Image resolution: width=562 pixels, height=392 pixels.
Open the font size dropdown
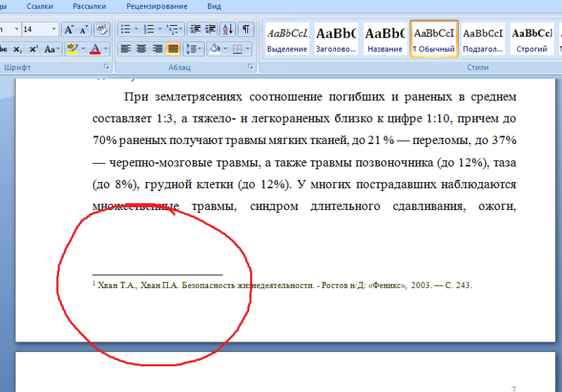(54, 30)
